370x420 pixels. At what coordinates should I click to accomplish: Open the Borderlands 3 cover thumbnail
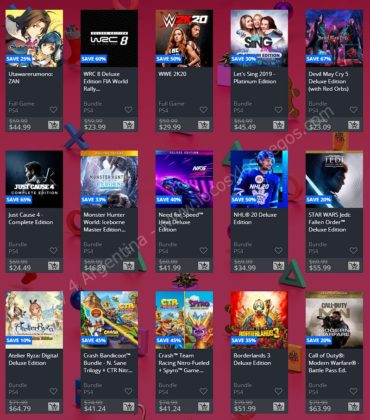pyautogui.click(x=259, y=320)
